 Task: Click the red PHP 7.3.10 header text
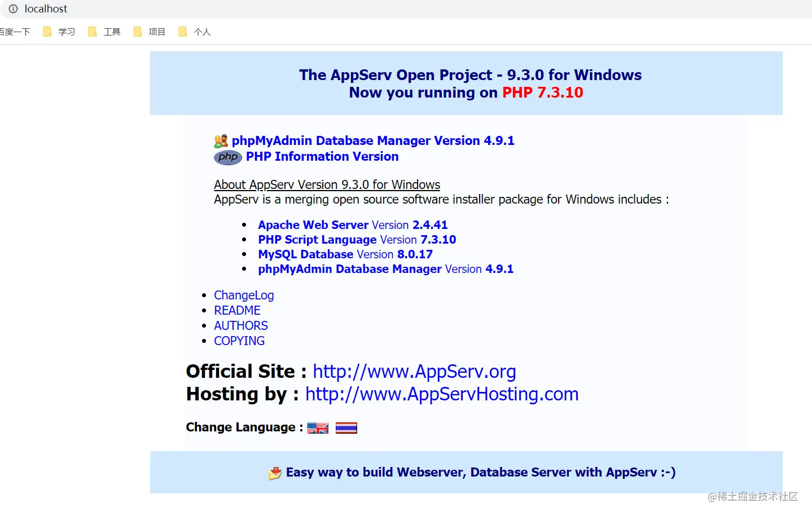543,92
